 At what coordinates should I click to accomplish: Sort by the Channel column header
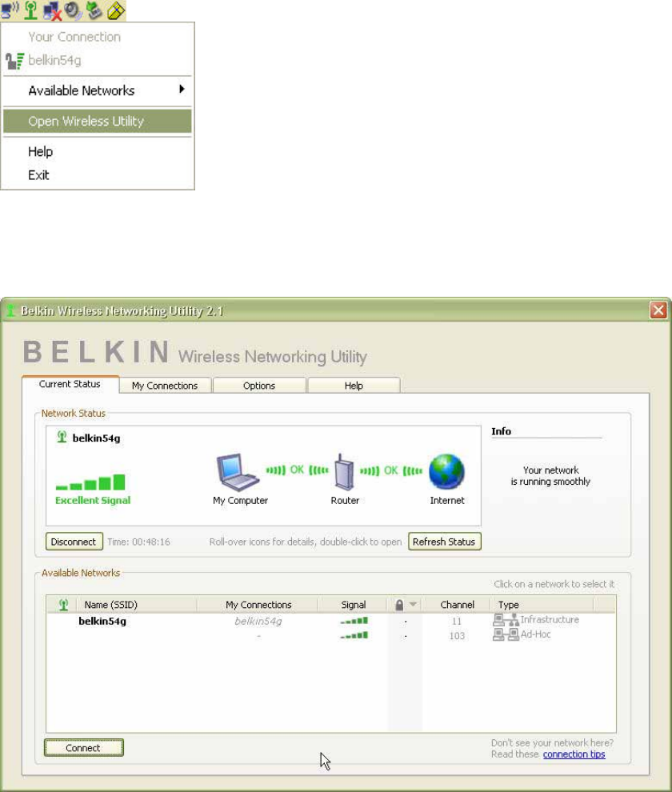click(457, 605)
